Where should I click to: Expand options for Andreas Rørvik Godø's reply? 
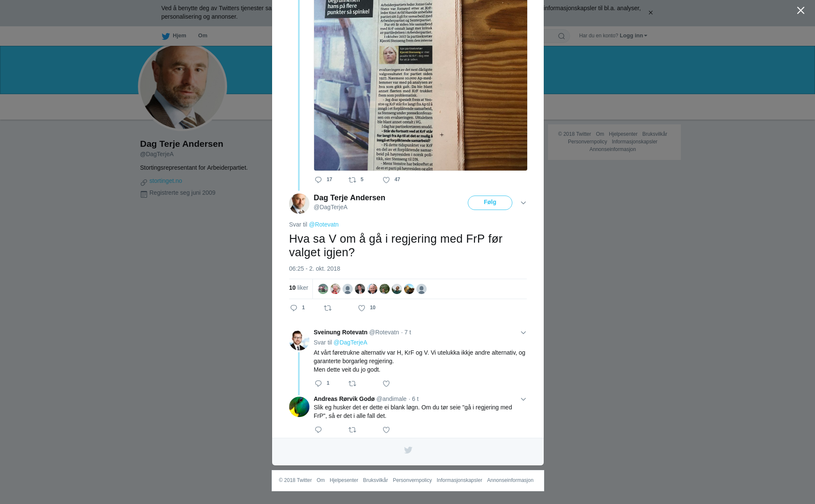coord(523,400)
